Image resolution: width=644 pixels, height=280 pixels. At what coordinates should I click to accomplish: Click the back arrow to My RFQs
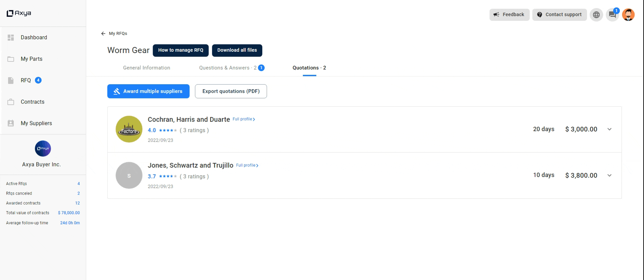click(103, 34)
